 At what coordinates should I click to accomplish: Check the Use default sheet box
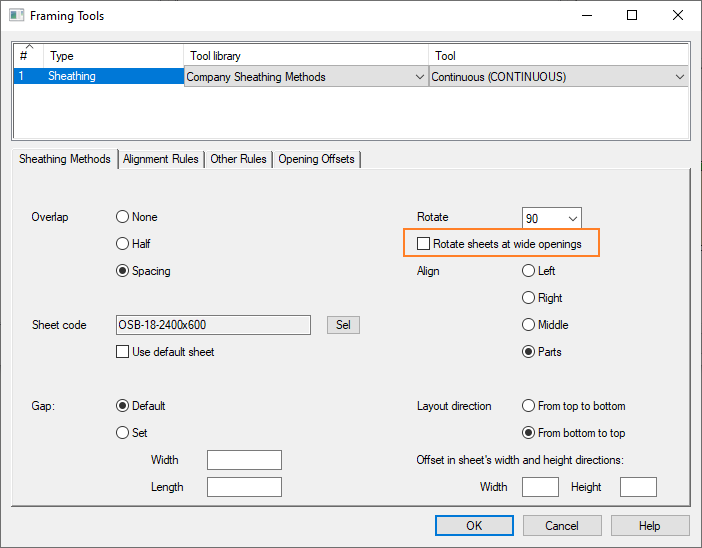tap(123, 352)
